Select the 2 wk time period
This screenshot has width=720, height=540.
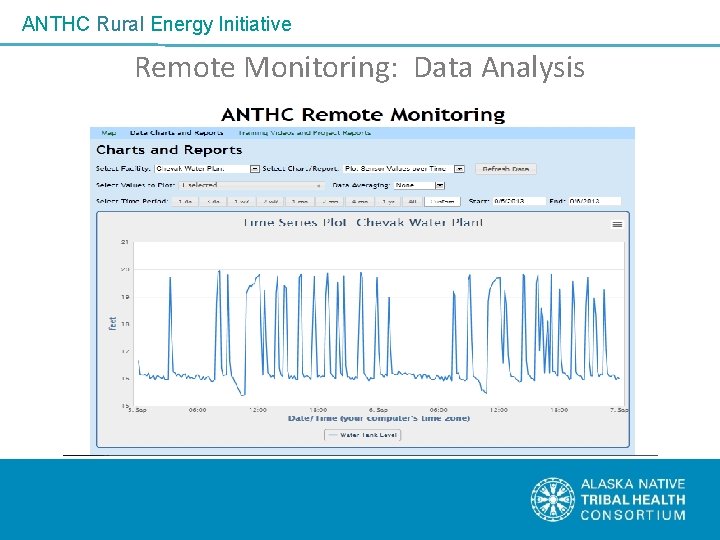(x=270, y=202)
